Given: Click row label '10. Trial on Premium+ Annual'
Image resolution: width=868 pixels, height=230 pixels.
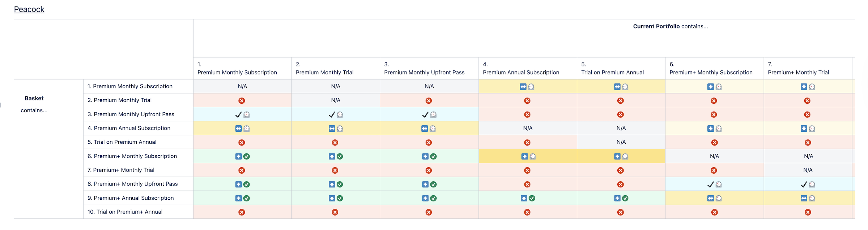Looking at the screenshot, I should pos(125,212).
